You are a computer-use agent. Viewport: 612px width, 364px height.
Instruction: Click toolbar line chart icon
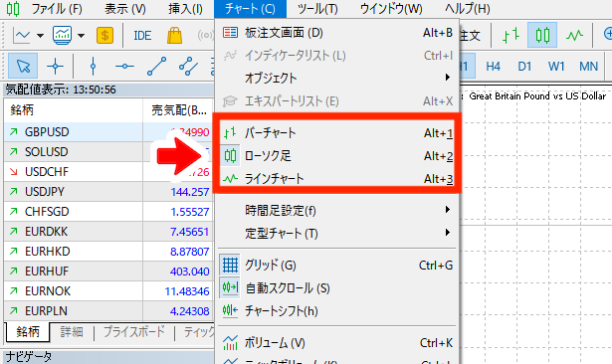coord(574,36)
